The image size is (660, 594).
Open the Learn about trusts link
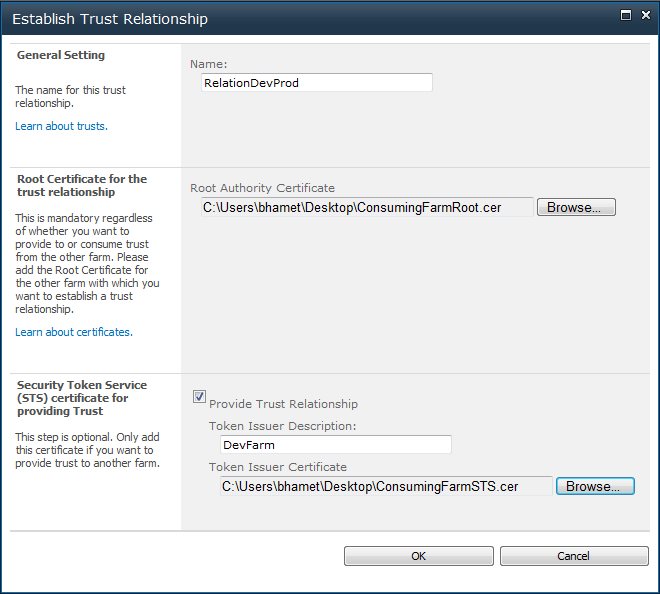click(x=61, y=126)
